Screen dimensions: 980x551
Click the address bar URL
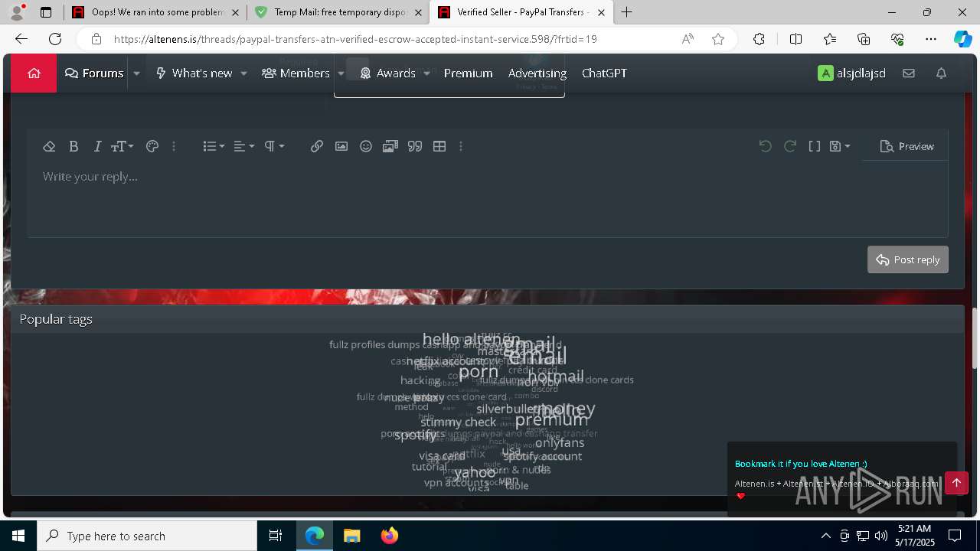(355, 39)
